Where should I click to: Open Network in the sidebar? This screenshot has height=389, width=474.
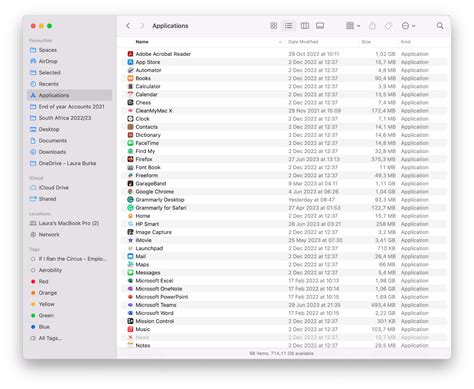click(x=69, y=235)
